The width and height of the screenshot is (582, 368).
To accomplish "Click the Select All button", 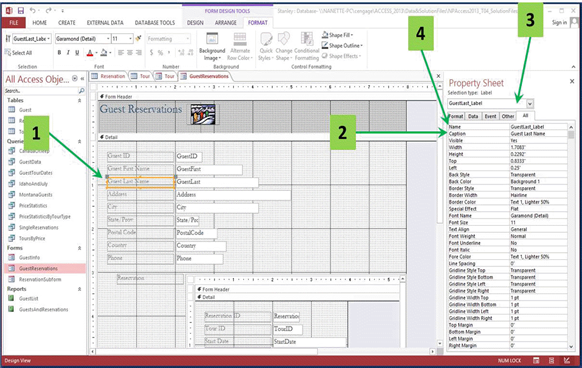I will tap(19, 53).
